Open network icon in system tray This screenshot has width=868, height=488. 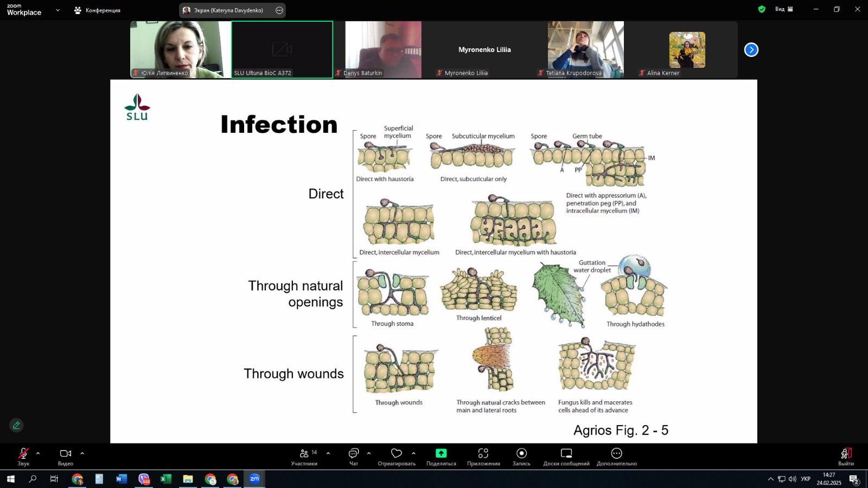pyautogui.click(x=781, y=479)
